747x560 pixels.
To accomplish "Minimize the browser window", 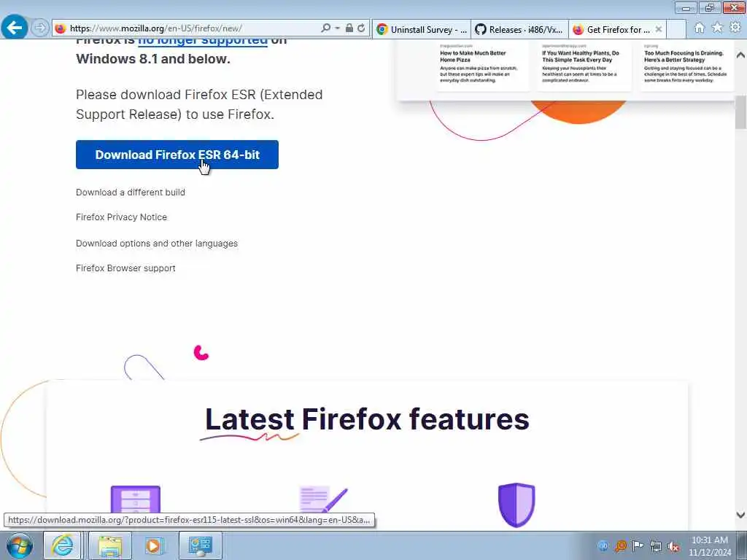I will tap(686, 7).
